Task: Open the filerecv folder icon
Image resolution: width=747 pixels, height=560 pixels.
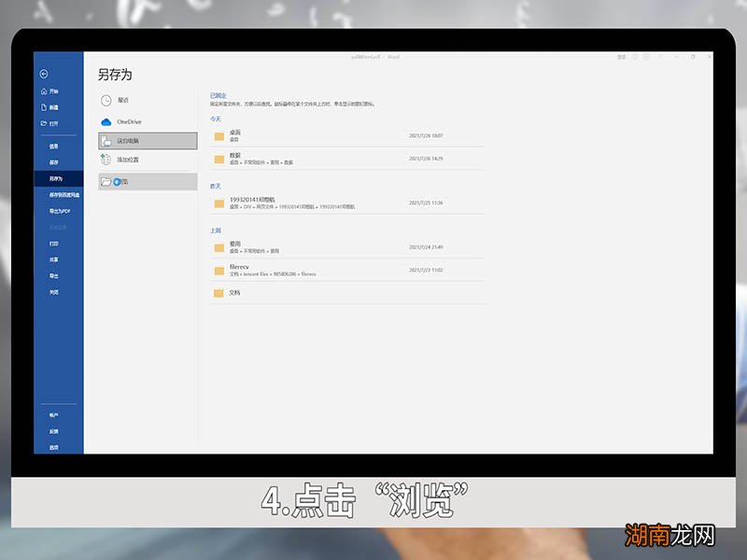Action: (x=219, y=269)
